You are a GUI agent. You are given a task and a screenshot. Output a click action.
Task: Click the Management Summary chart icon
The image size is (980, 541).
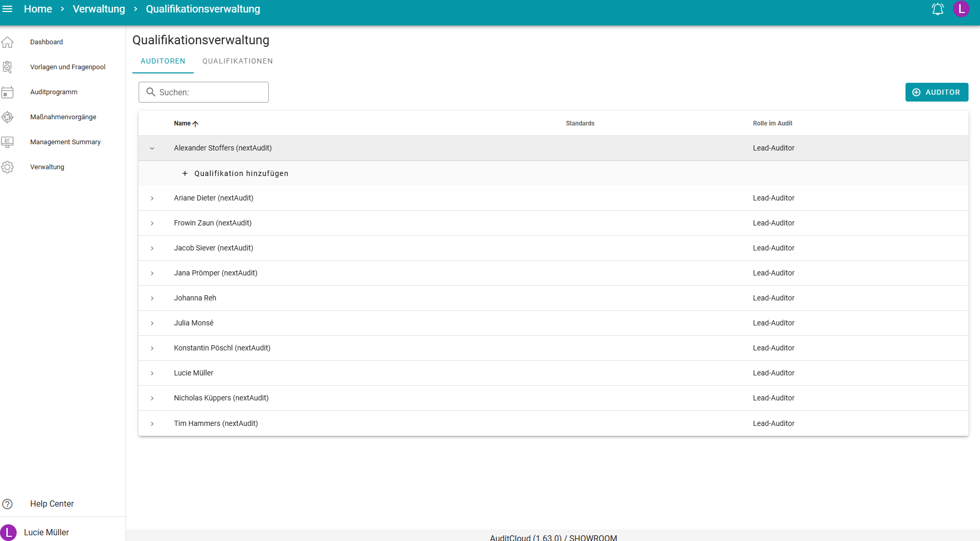8,142
